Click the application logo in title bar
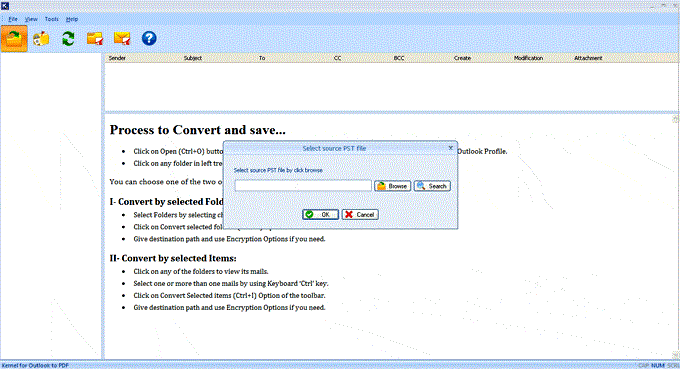The width and height of the screenshot is (680, 369). pyautogui.click(x=5, y=6)
